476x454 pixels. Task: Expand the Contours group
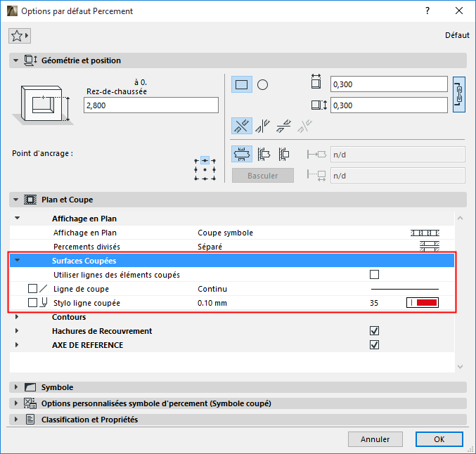tap(17, 317)
